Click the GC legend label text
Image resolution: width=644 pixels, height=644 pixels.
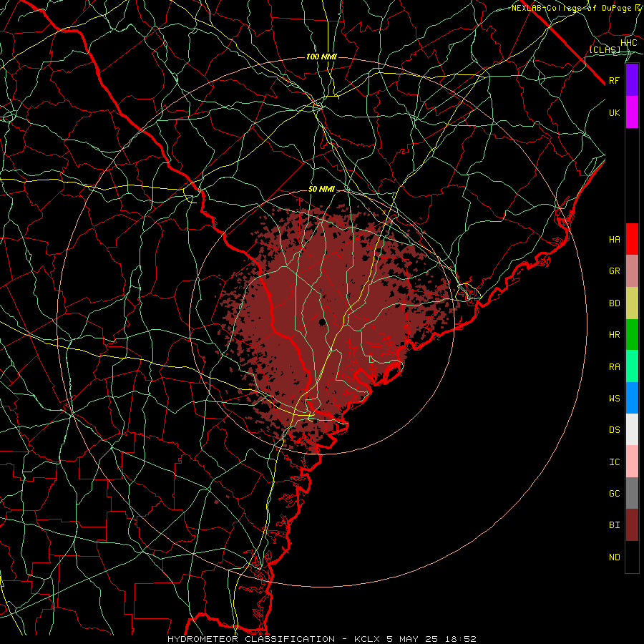[x=614, y=493]
